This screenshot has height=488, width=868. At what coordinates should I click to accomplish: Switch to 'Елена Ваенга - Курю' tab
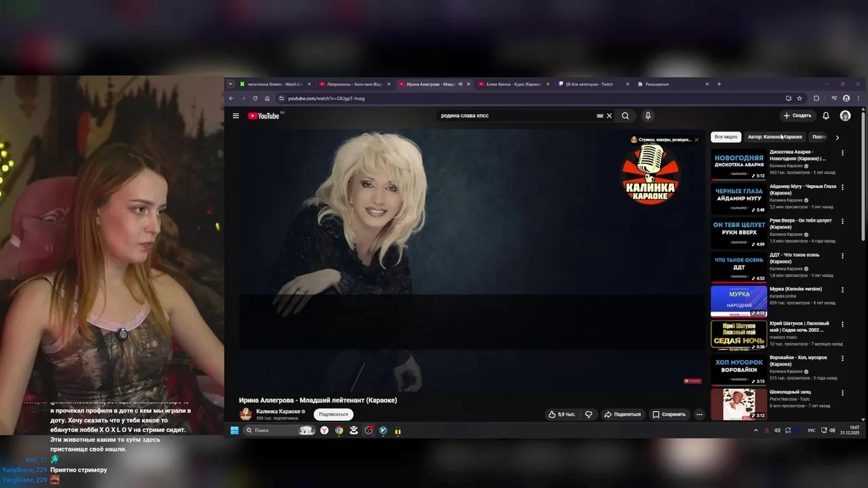click(x=513, y=84)
